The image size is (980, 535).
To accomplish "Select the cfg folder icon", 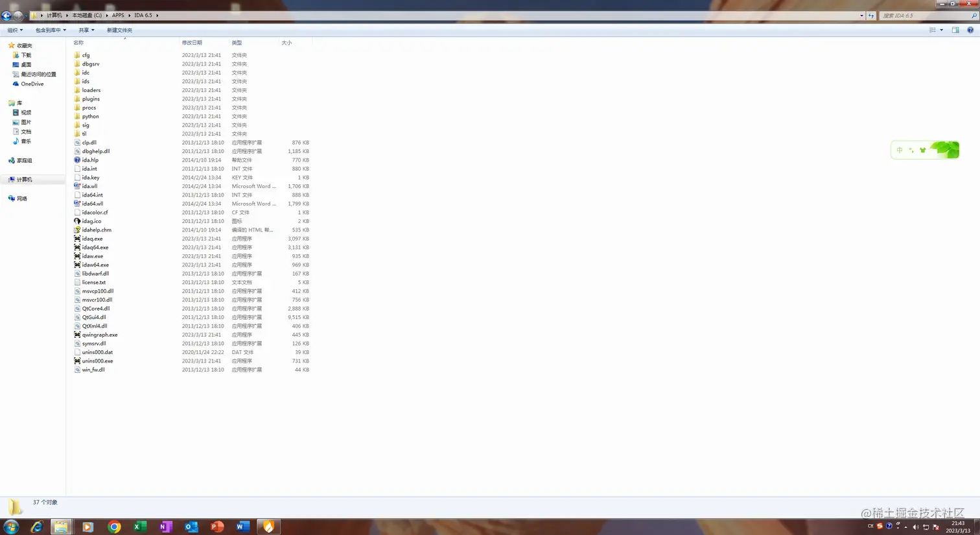I will [x=77, y=55].
